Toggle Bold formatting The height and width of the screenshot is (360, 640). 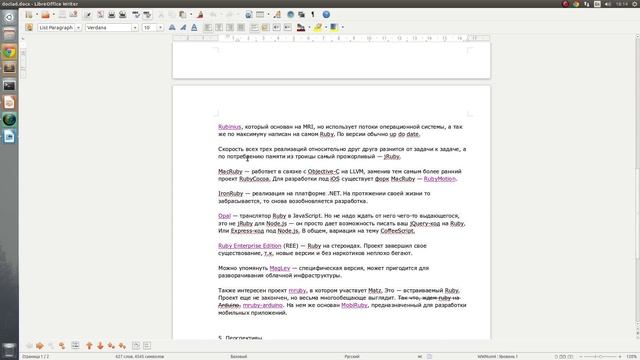(x=172, y=27)
